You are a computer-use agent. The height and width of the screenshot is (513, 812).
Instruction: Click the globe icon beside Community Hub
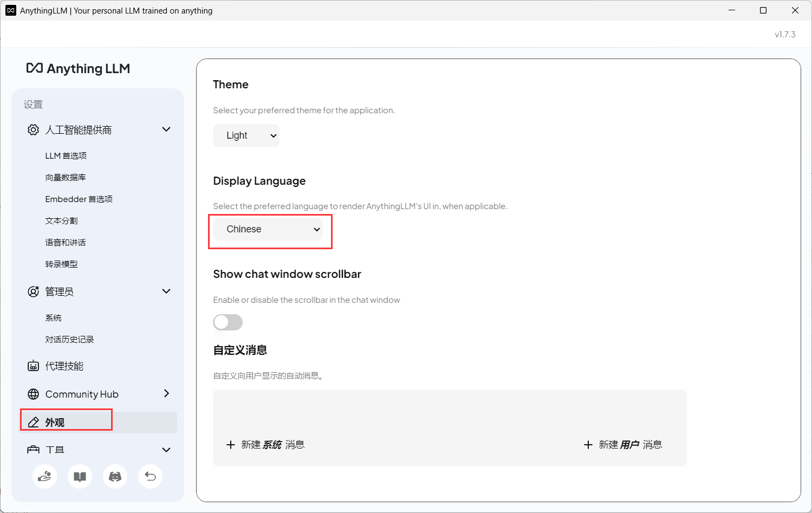pyautogui.click(x=33, y=394)
